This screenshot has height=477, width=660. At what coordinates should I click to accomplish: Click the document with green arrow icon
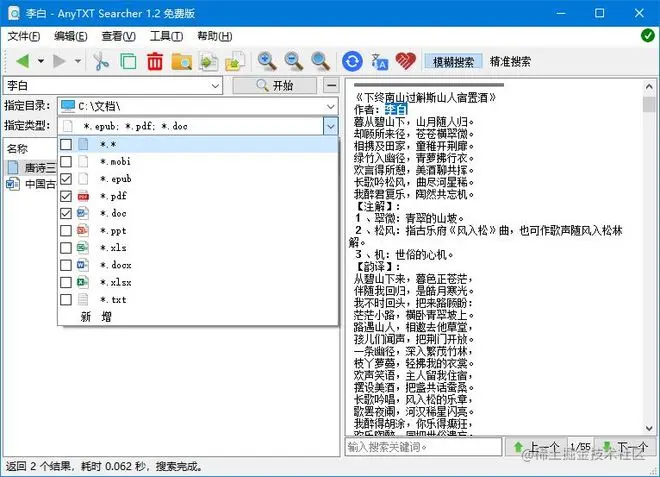coord(209,61)
